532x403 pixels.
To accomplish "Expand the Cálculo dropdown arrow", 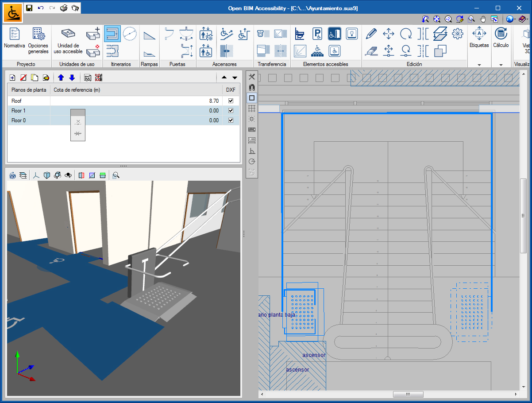I will (501, 65).
